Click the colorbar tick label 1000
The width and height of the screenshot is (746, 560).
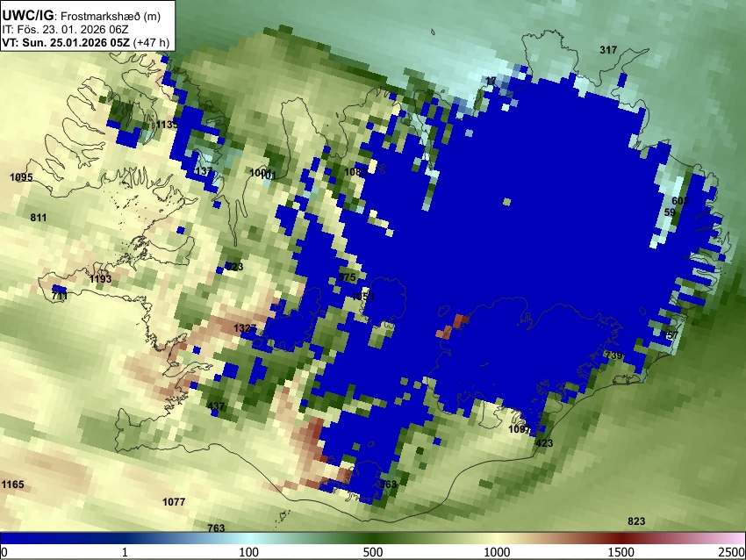(x=497, y=552)
